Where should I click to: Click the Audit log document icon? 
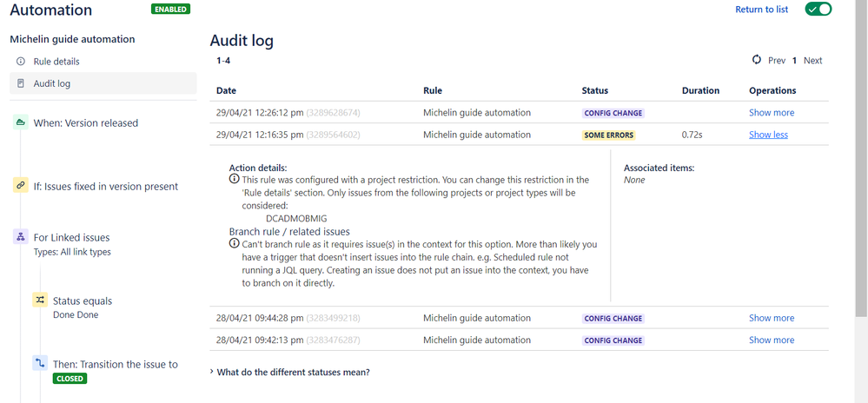tap(21, 83)
